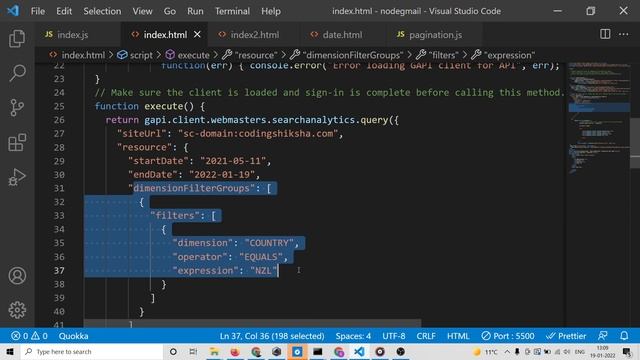This screenshot has width=640, height=360.
Task: Select index.html in the breadcrumb
Action: tap(77, 55)
